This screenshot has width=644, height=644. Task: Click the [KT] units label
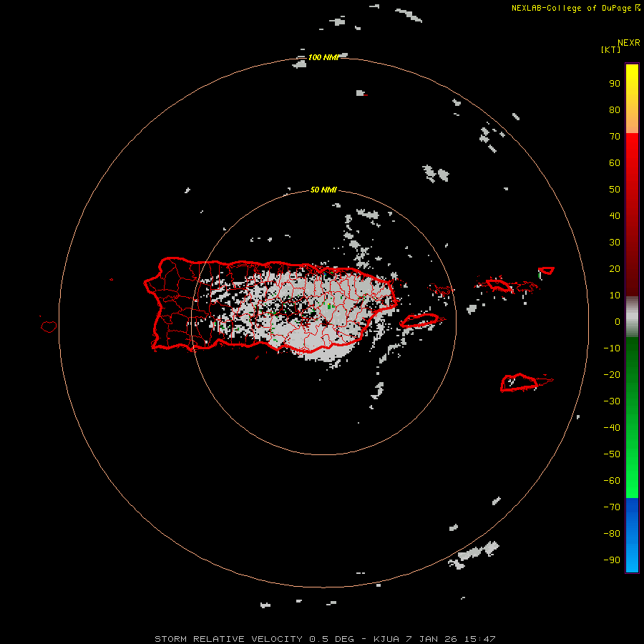click(611, 49)
